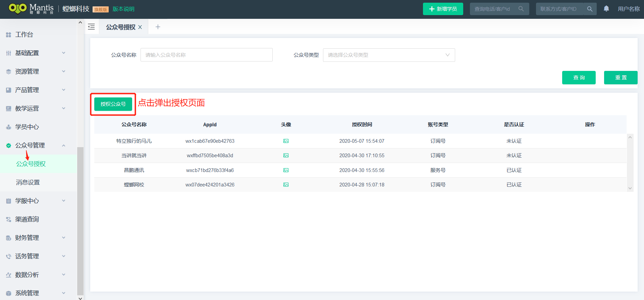This screenshot has width=644, height=300.
Task: Focus the 公众号名称 input field
Action: coord(206,55)
